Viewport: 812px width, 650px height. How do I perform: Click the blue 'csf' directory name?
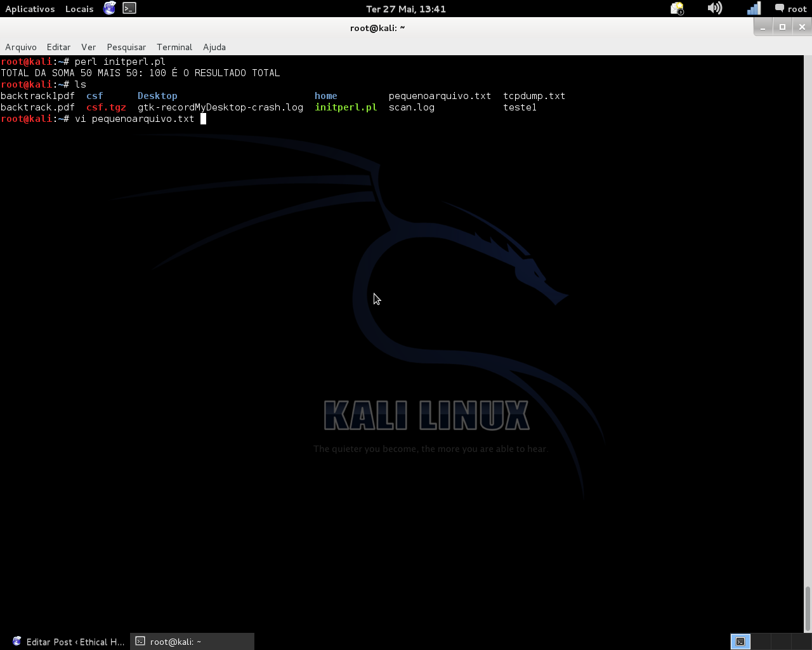point(95,96)
